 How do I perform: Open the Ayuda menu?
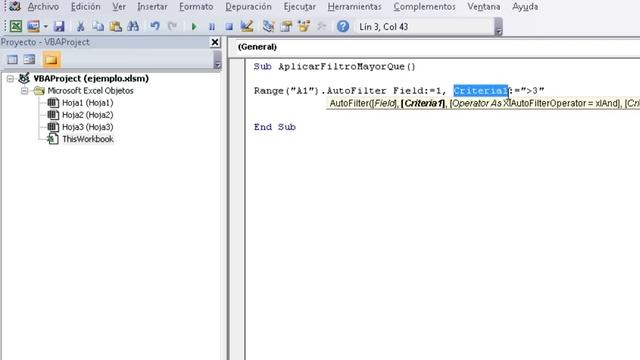click(525, 7)
